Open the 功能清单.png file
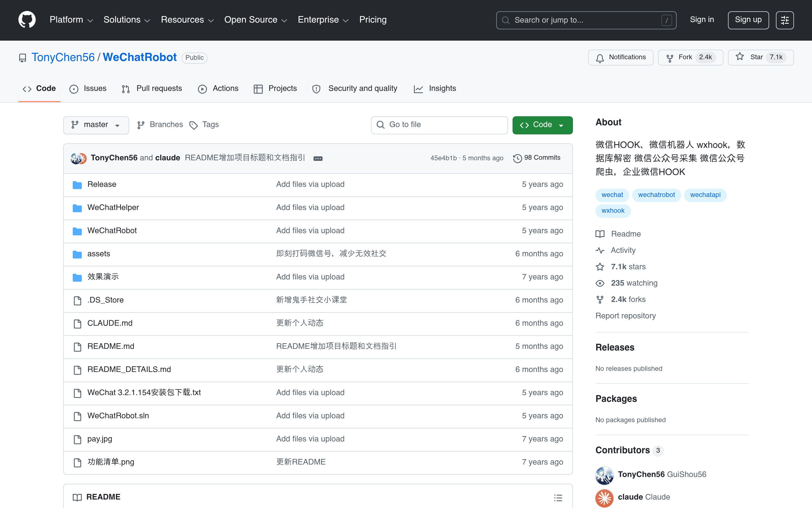Viewport: 812px width, 508px height. (111, 462)
